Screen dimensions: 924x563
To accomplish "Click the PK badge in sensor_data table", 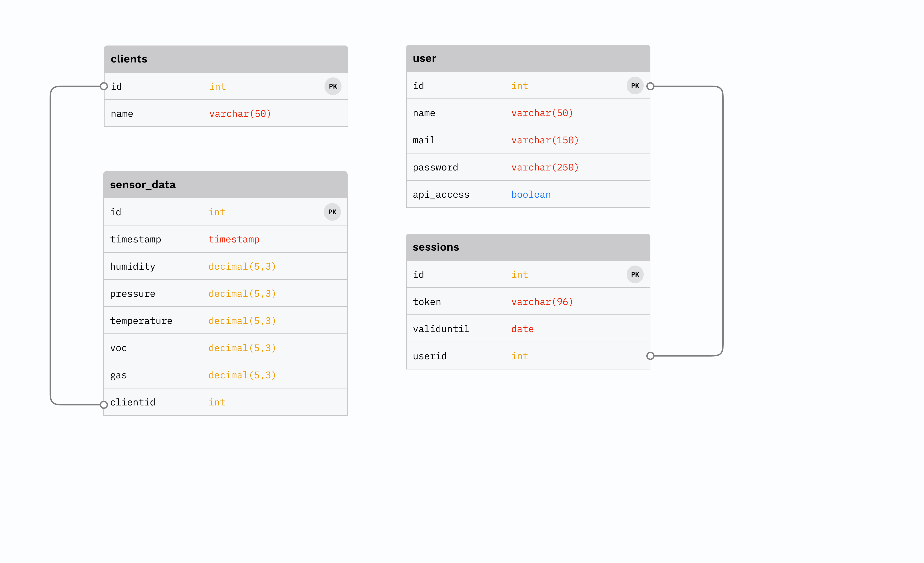I will tap(332, 212).
